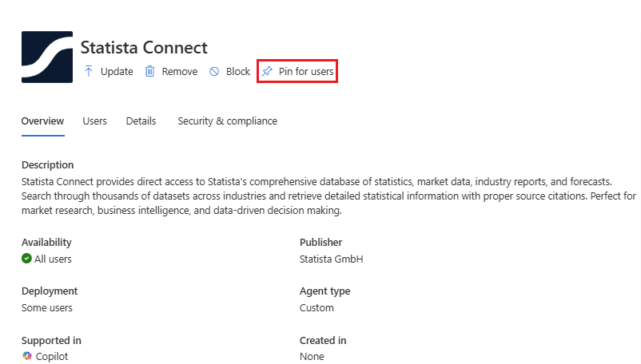The width and height of the screenshot is (641, 364).
Task: Click the Update upward arrow icon
Action: pyautogui.click(x=89, y=71)
